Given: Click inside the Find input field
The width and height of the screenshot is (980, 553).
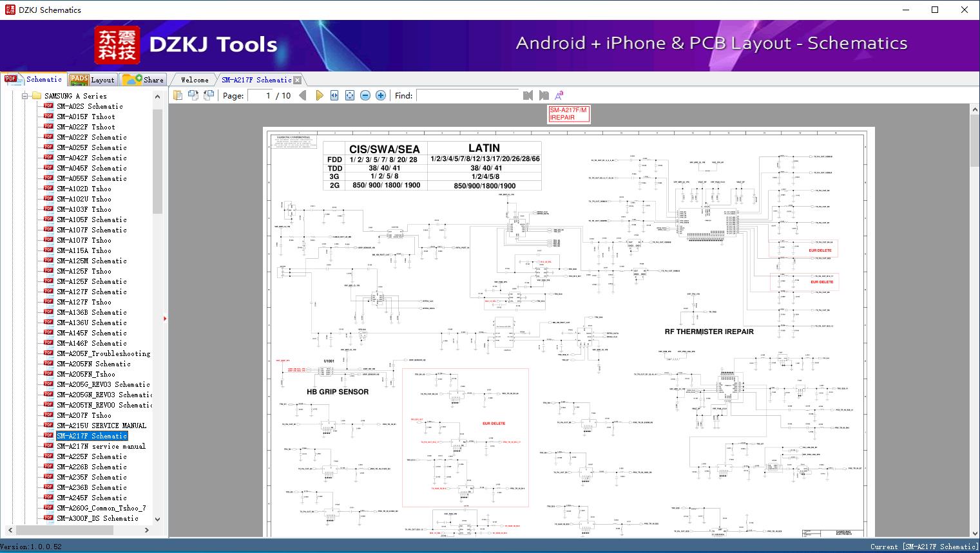Looking at the screenshot, I should click(467, 95).
